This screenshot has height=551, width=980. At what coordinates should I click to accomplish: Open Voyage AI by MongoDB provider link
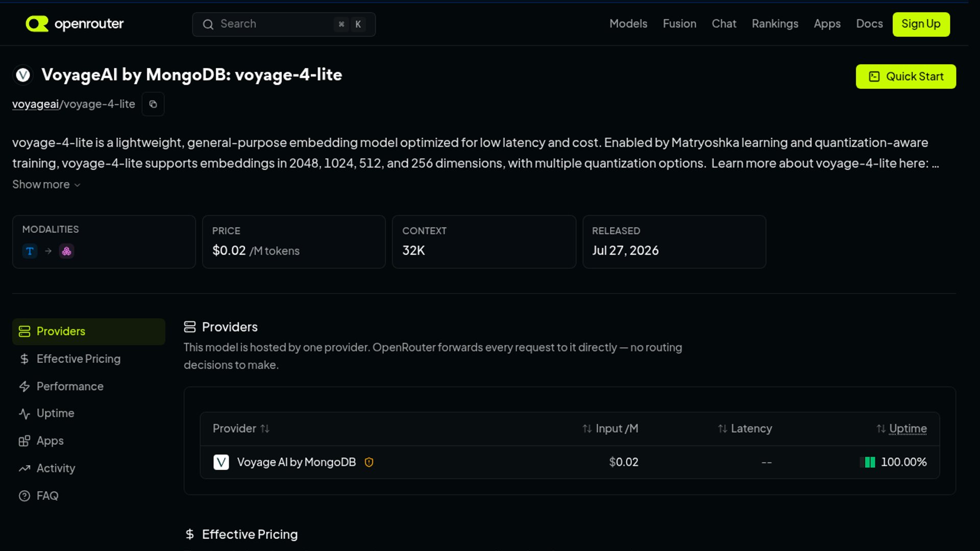pyautogui.click(x=296, y=462)
